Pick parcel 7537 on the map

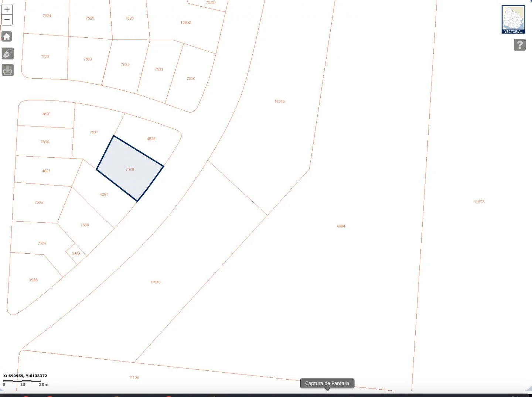click(94, 132)
